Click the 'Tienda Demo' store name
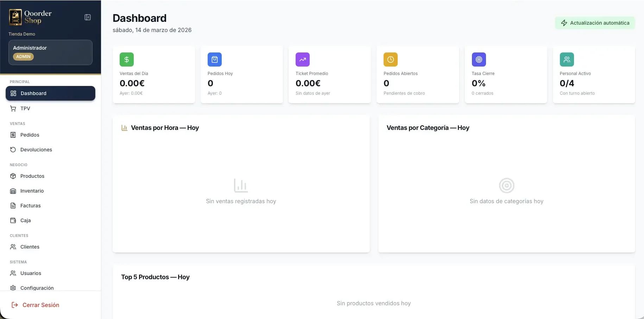 point(22,34)
